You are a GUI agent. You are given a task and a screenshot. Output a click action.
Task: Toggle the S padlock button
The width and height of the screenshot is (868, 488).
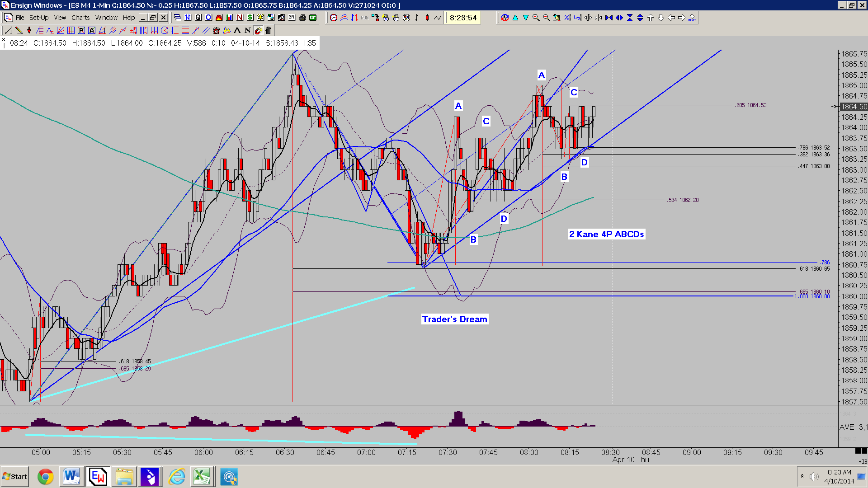coord(385,18)
